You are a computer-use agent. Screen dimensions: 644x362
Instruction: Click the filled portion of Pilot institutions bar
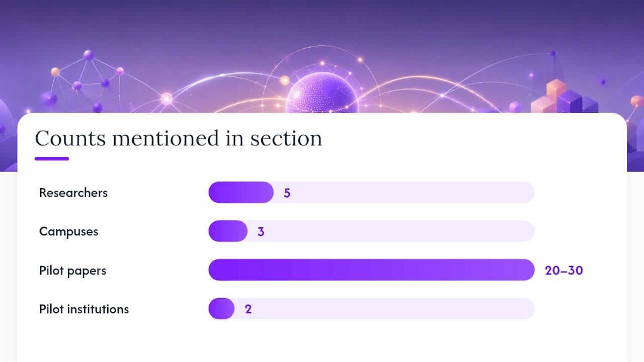tap(221, 309)
